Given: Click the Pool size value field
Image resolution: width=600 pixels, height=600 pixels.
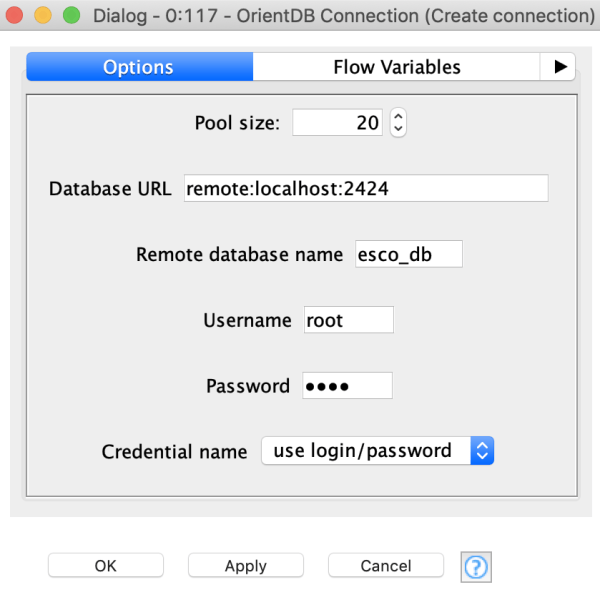Looking at the screenshot, I should point(337,122).
